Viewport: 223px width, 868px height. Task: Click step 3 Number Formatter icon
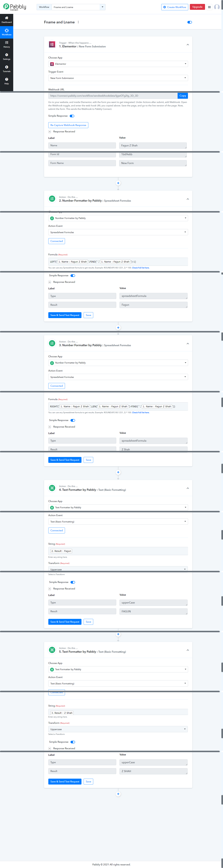[52, 343]
